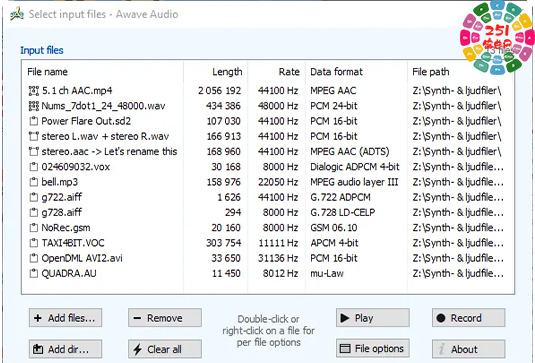Select the file NoRec.gsm

(x=66, y=228)
